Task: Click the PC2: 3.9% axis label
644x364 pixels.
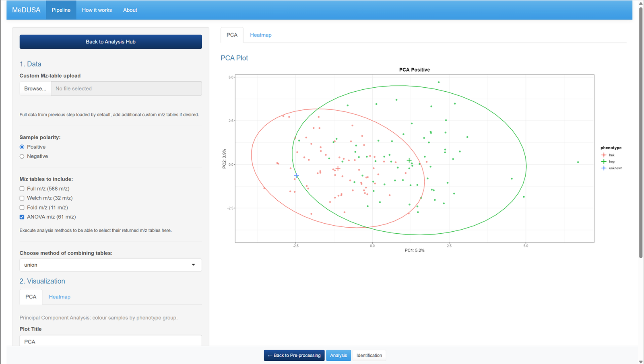Action: click(224, 159)
